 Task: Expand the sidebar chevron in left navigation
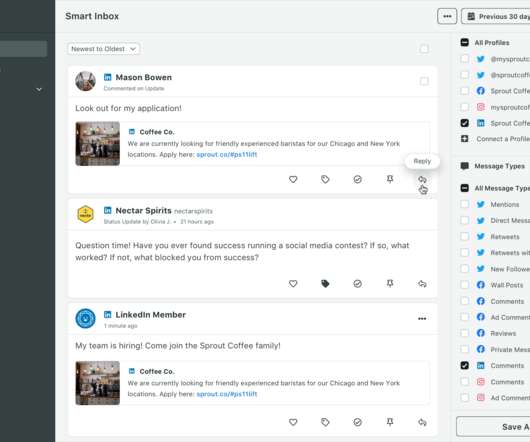[x=39, y=90]
